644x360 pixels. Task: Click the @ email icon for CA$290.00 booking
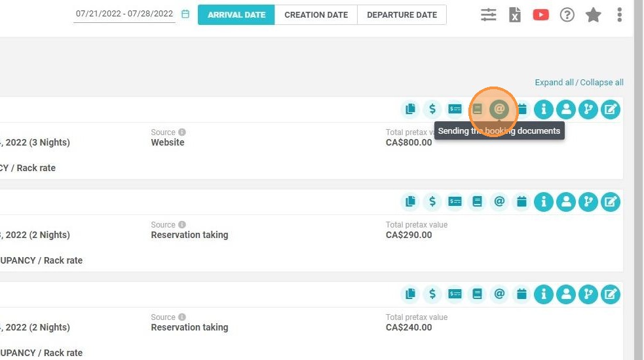(x=499, y=202)
